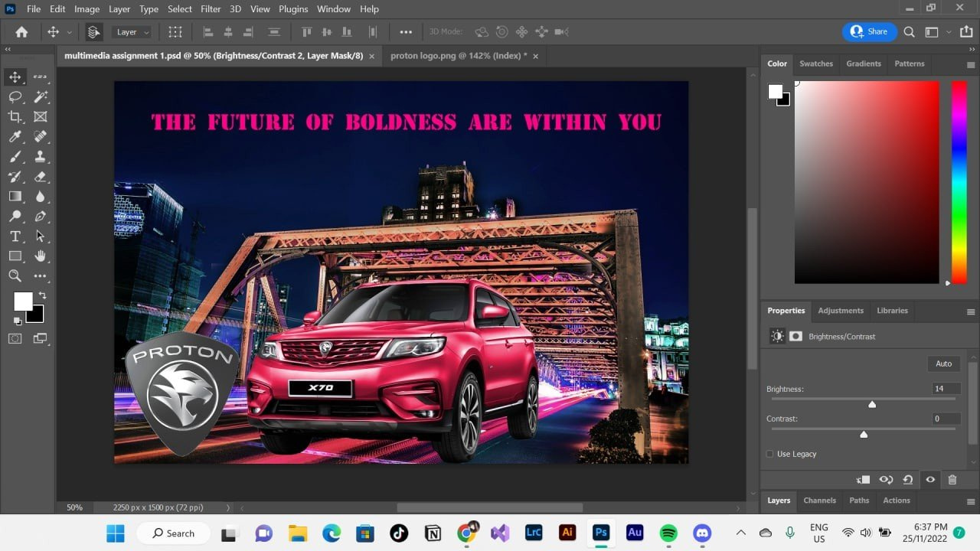
Task: Click the Zoom tool in toolbar
Action: tap(15, 275)
